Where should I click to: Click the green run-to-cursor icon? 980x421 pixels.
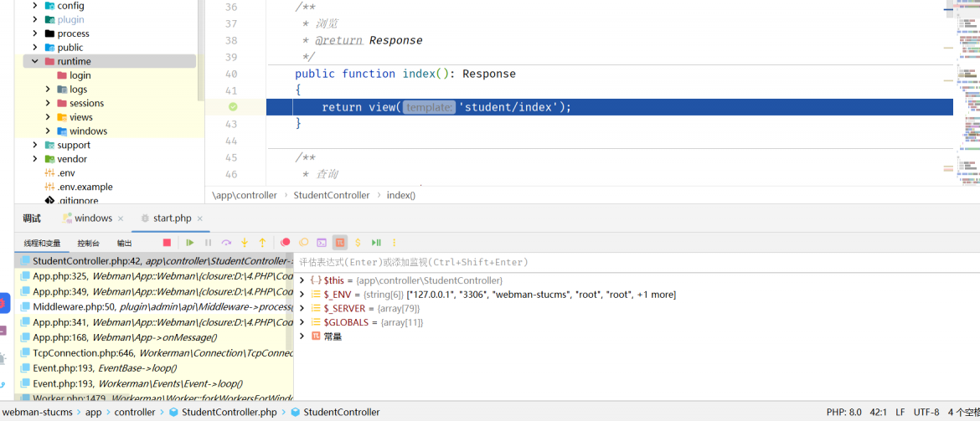376,243
